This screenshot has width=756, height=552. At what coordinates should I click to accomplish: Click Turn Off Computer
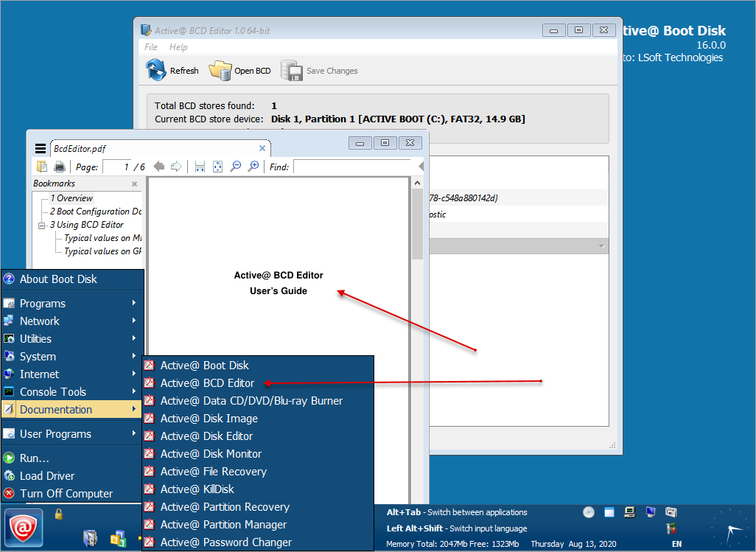point(73,494)
